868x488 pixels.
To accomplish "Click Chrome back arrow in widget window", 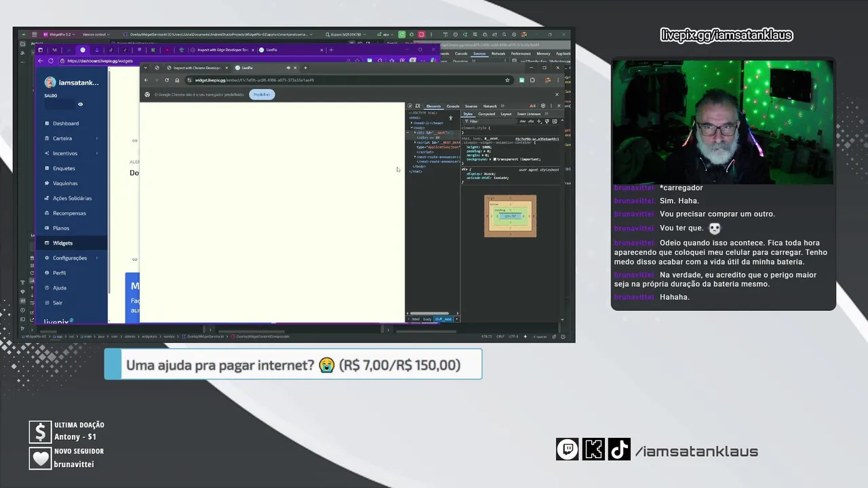I will 146,80.
